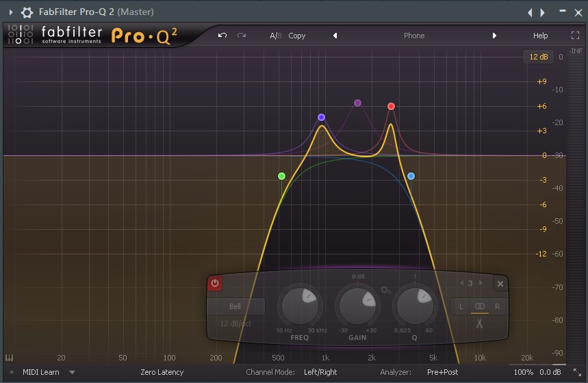
Task: Toggle full screen mode
Action: 575,36
